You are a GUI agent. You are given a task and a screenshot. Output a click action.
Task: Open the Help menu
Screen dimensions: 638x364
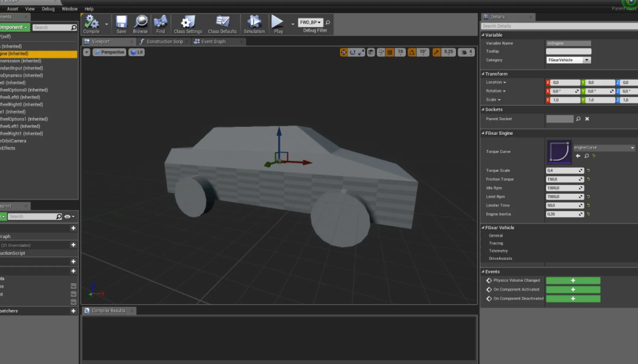click(89, 9)
